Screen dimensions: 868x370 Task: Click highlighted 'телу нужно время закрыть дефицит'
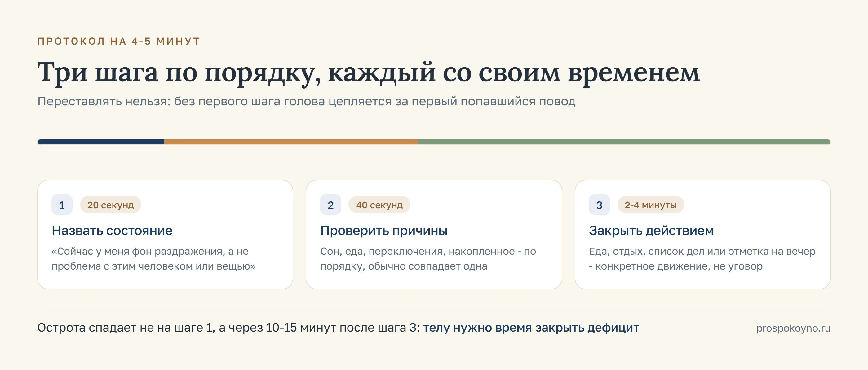(x=531, y=328)
